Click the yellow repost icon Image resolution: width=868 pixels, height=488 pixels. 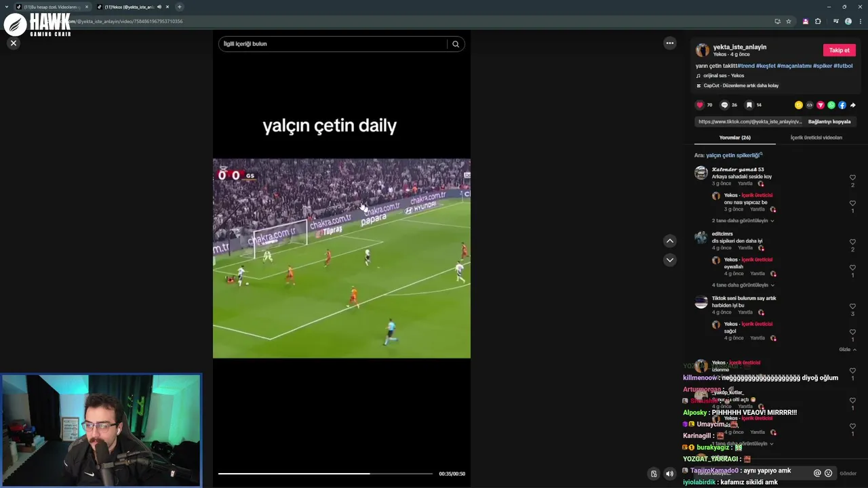point(799,105)
